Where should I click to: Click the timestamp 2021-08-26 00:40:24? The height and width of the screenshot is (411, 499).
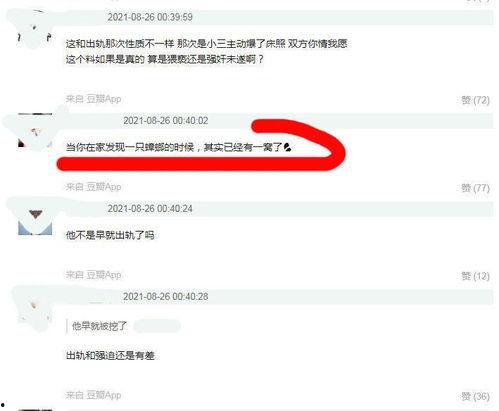(150, 209)
